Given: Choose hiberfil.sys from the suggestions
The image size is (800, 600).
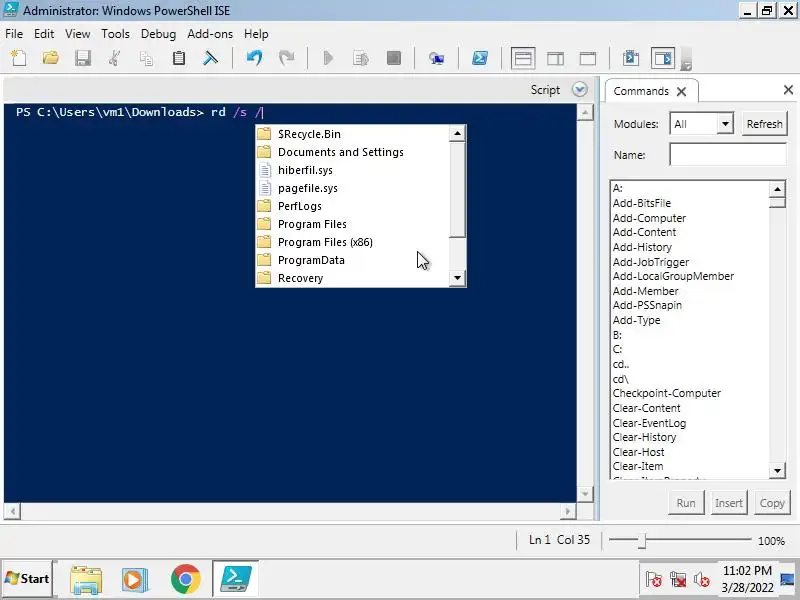Looking at the screenshot, I should pos(352,170).
